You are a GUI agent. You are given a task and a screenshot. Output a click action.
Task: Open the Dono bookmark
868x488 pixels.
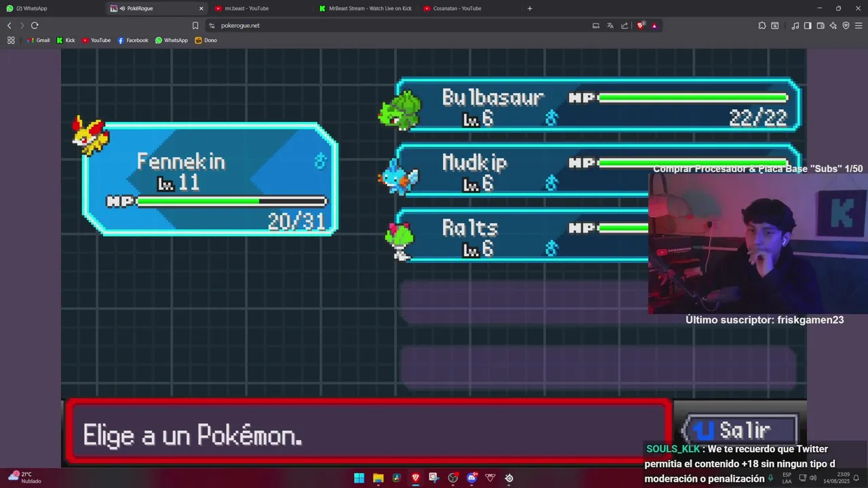tap(206, 40)
